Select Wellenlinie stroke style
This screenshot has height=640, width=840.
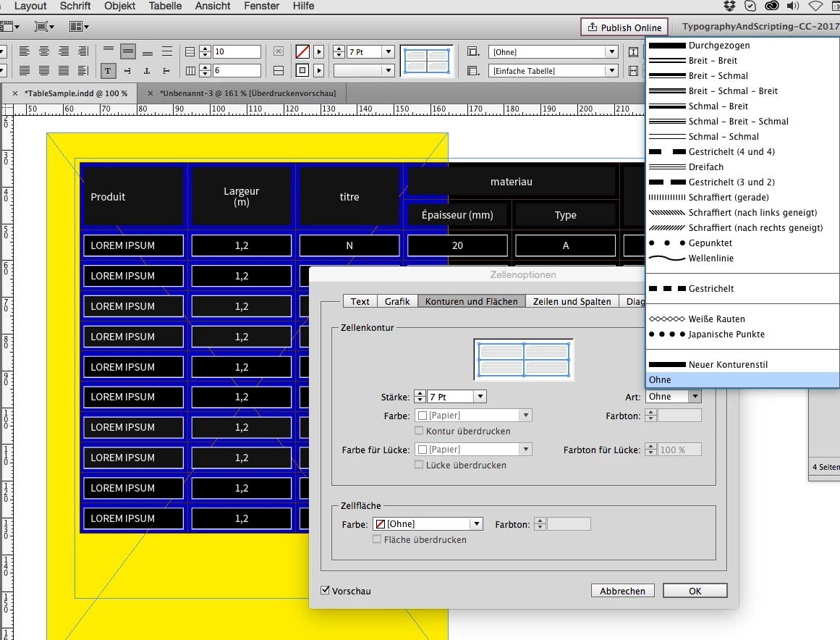(x=742, y=258)
